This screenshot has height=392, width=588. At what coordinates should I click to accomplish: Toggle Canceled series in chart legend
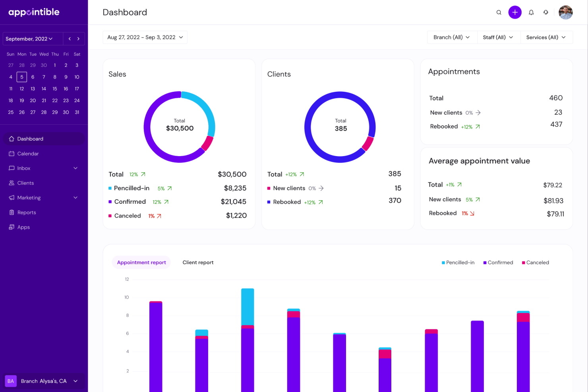click(x=536, y=263)
